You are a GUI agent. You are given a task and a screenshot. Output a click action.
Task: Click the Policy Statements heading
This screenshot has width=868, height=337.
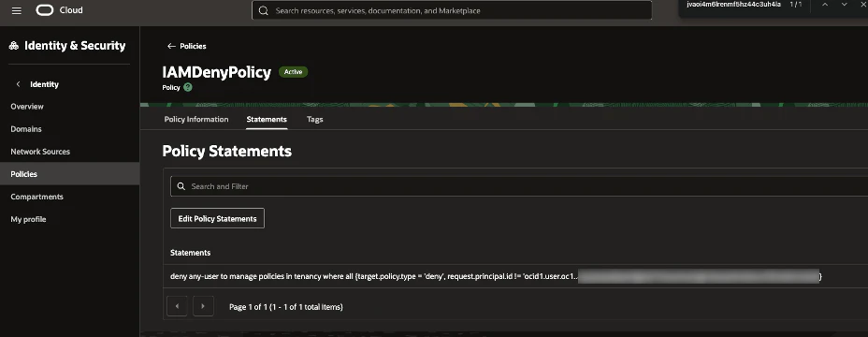pos(227,151)
